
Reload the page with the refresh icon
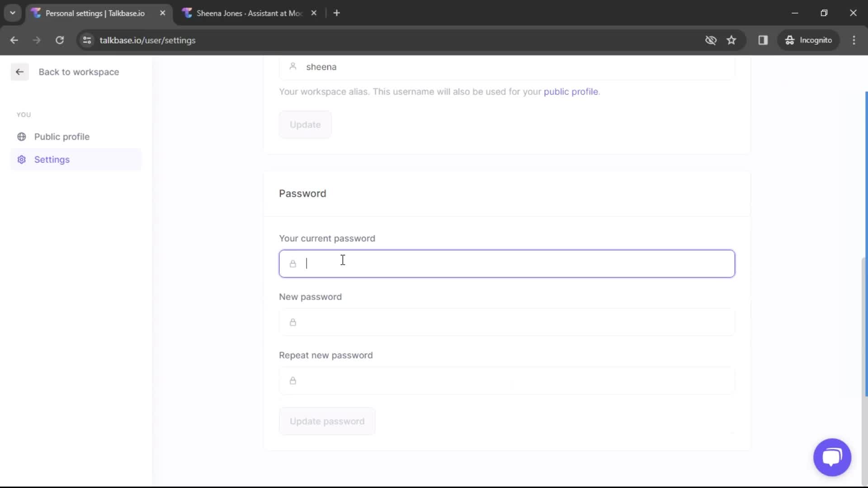[60, 40]
